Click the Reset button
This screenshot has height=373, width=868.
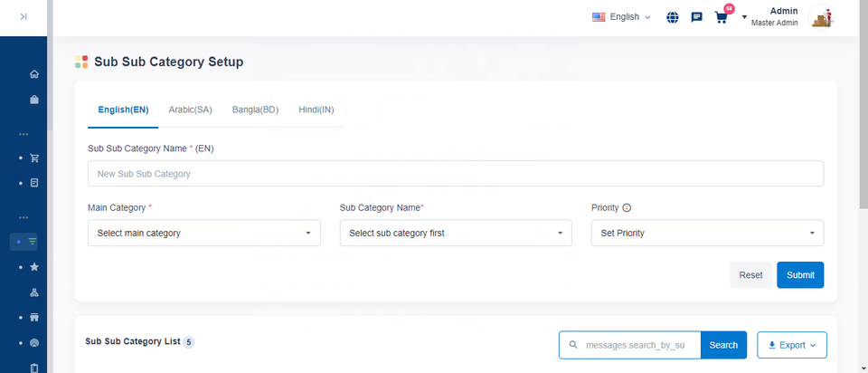(x=750, y=275)
